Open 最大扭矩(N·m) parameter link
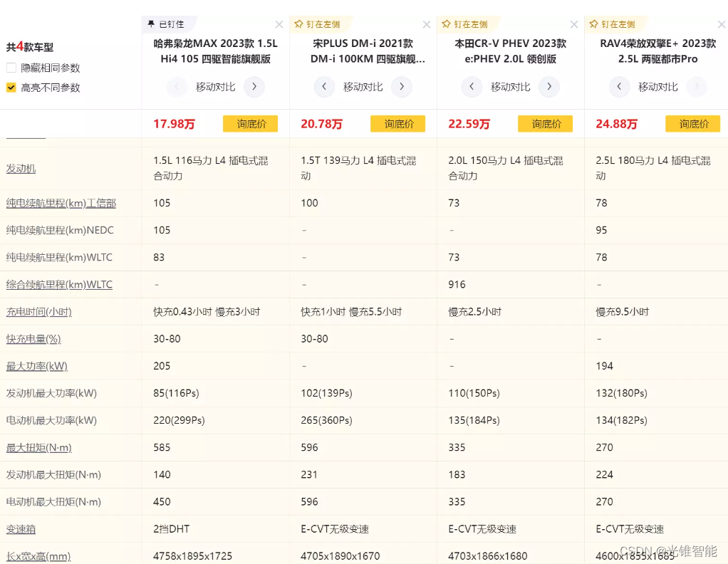Screen dimensions: 728x564 tap(39, 448)
